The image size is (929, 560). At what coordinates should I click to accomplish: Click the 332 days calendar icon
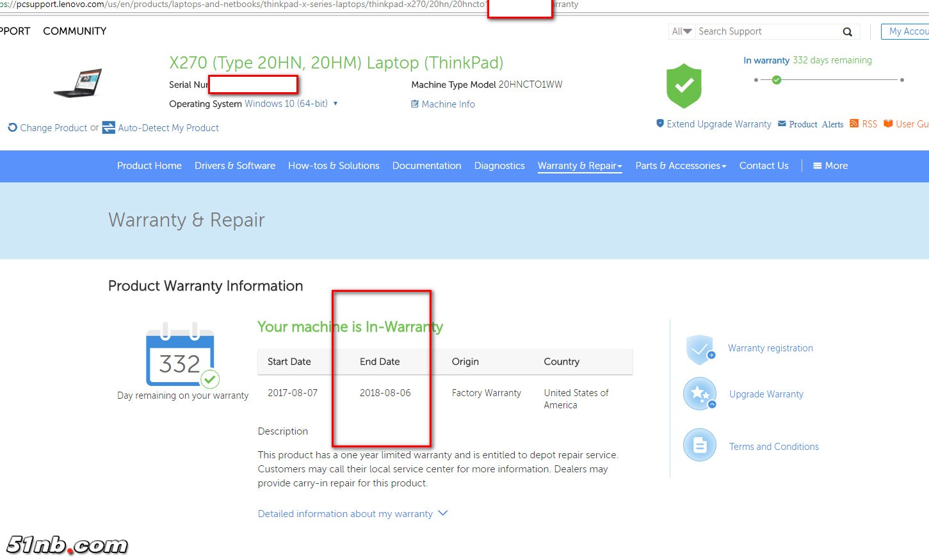181,356
